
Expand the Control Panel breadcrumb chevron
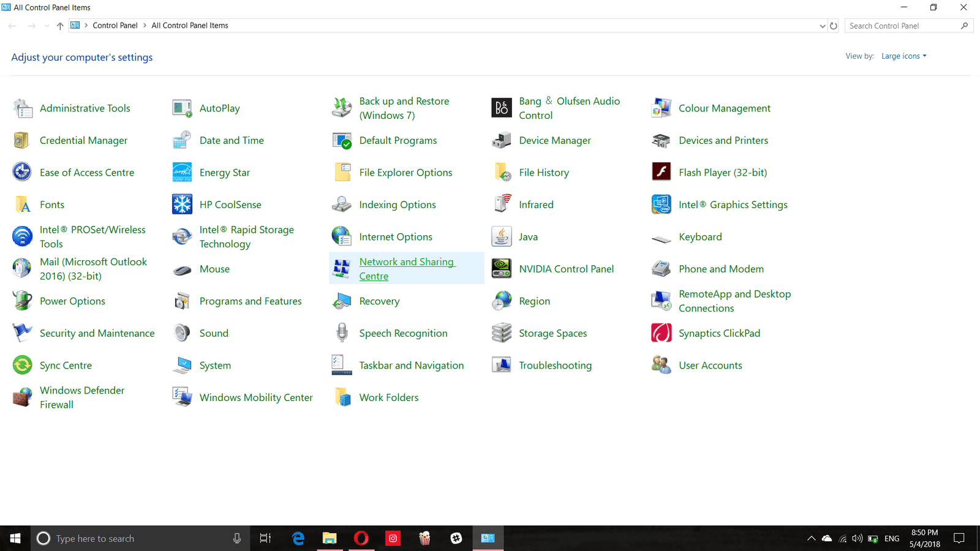coord(145,26)
